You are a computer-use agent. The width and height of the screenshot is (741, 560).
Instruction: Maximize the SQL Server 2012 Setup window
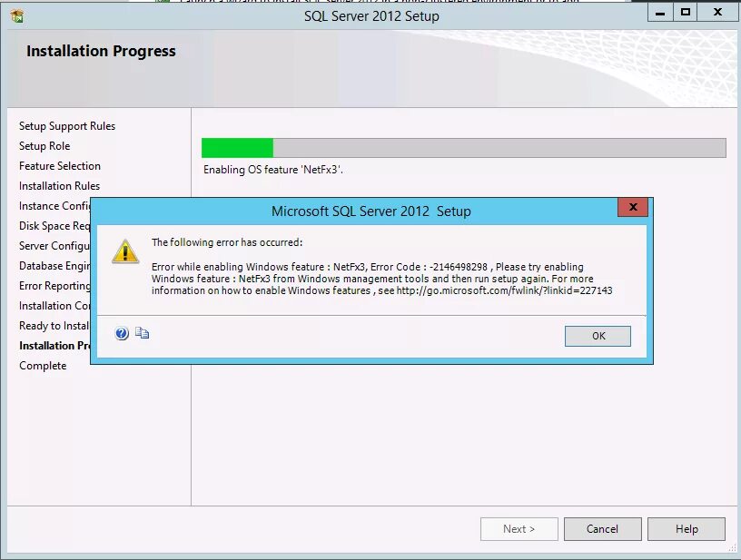[685, 13]
